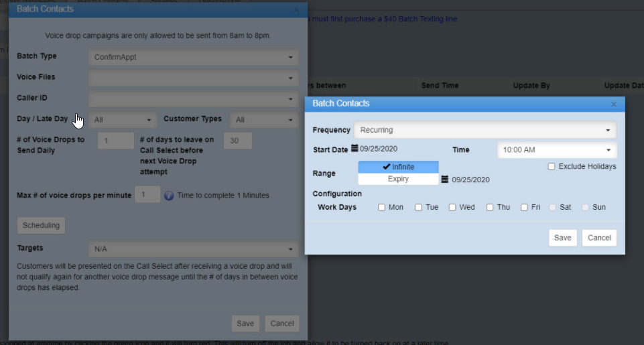Click the Expiry date calendar icon

click(444, 180)
